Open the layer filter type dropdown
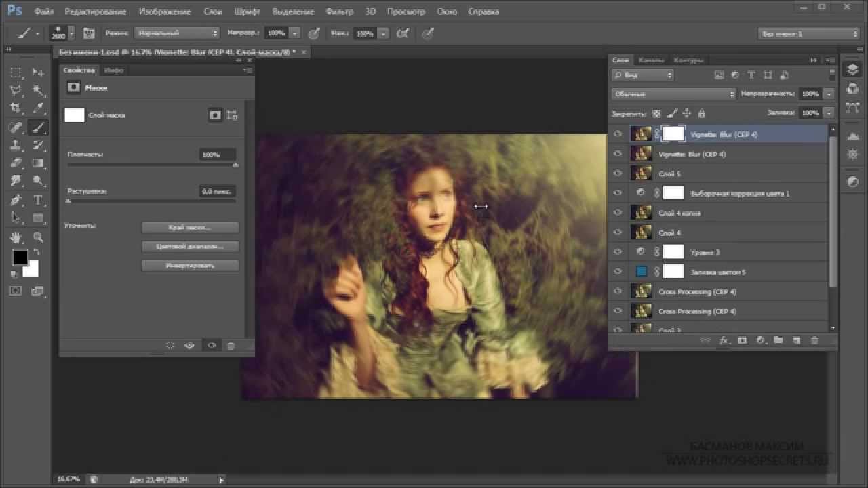The width and height of the screenshot is (868, 488). coord(642,75)
